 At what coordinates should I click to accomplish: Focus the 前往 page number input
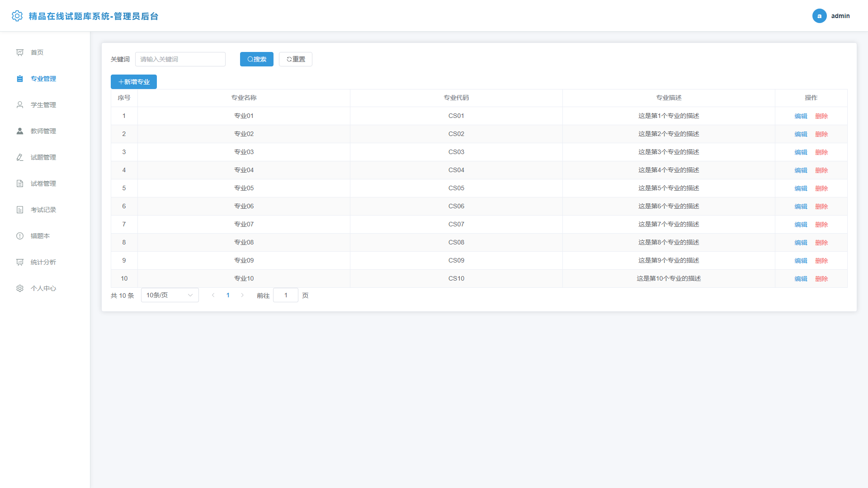pyautogui.click(x=286, y=295)
